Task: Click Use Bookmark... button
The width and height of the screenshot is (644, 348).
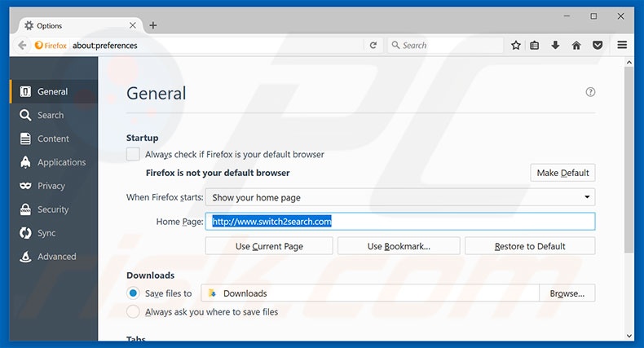Action: coord(399,246)
